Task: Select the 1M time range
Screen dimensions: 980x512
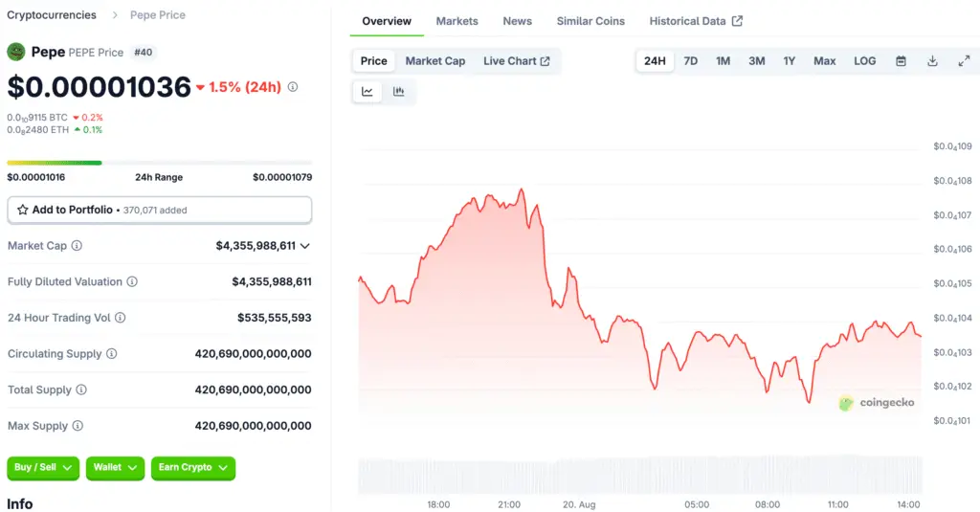Action: pyautogui.click(x=724, y=61)
